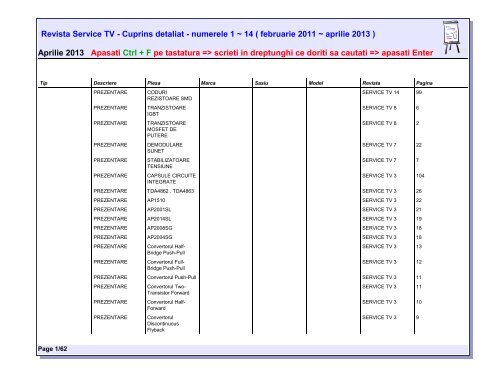Select the CODURI REZISTOARE SMD entry
Screen dimensions: 500x386
tap(169, 95)
